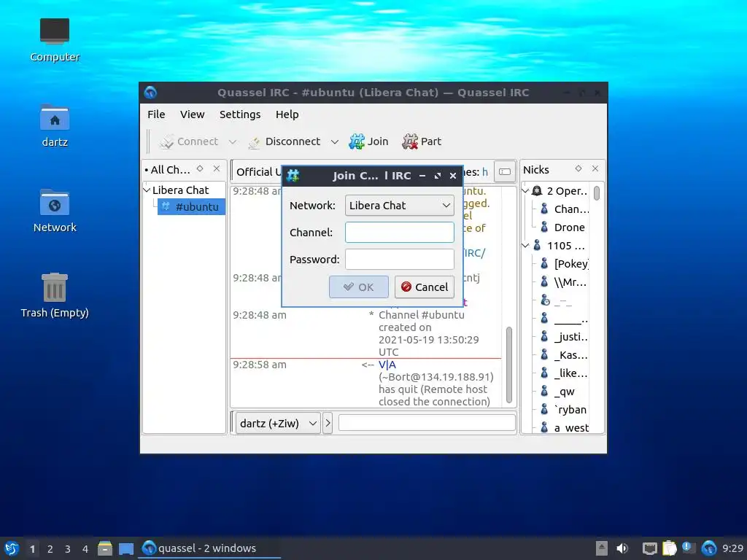Open the Help menu
Image resolution: width=747 pixels, height=560 pixels.
point(287,114)
